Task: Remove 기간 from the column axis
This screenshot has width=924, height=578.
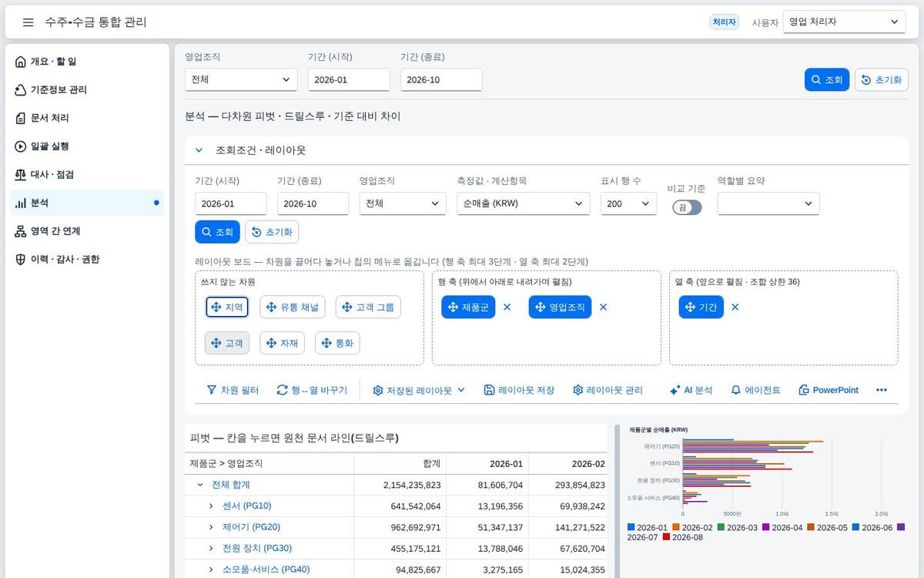Action: tap(735, 307)
